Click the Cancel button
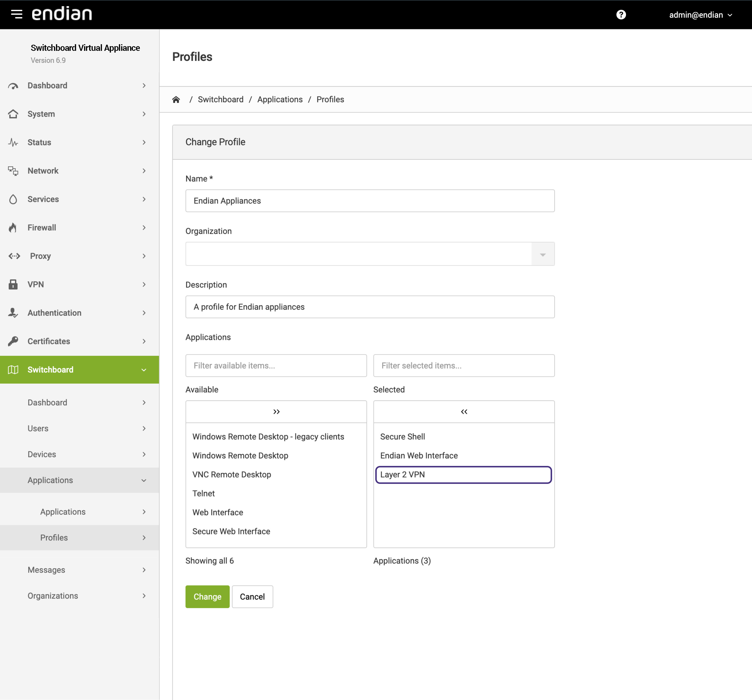The image size is (752, 700). 252,597
